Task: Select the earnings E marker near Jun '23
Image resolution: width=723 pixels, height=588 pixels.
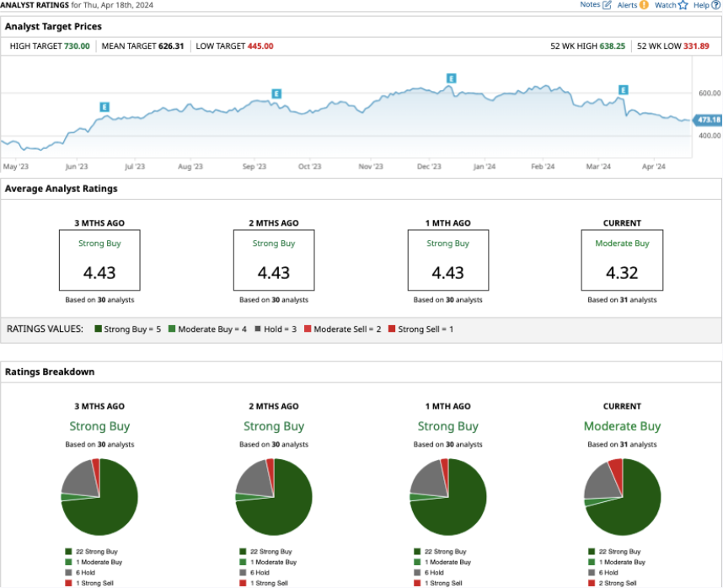Action: [104, 107]
